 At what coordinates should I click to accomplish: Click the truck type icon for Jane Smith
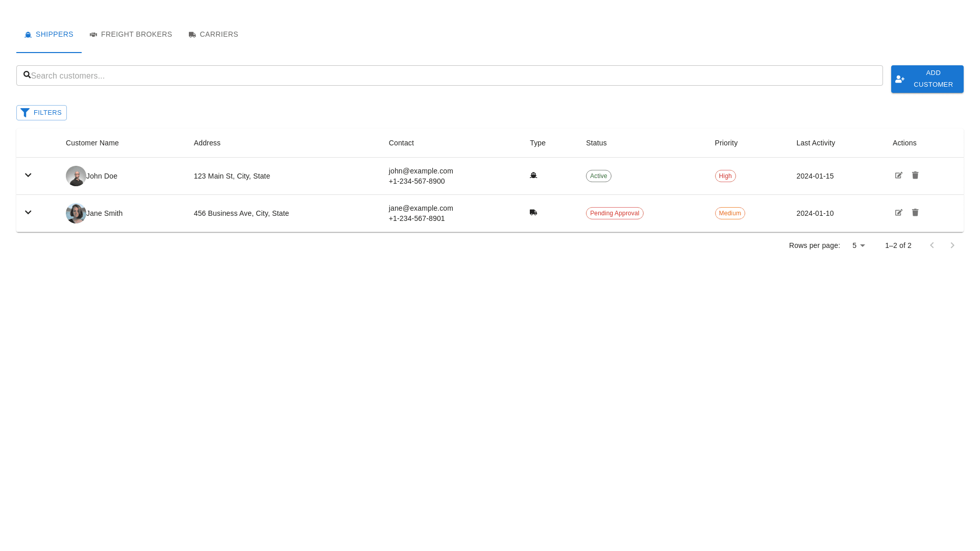[x=533, y=212]
